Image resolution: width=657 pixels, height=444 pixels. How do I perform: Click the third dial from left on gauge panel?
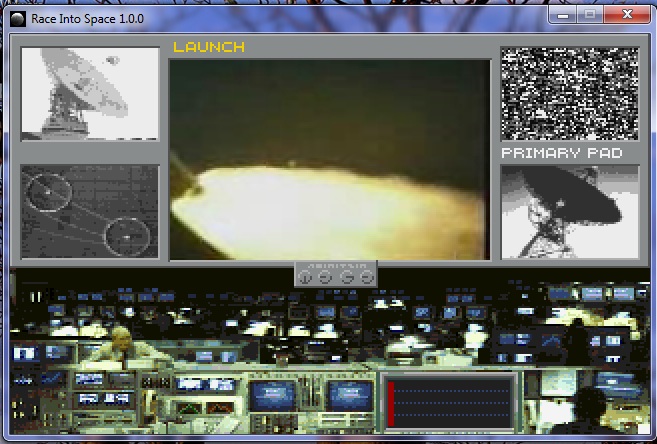click(x=347, y=277)
